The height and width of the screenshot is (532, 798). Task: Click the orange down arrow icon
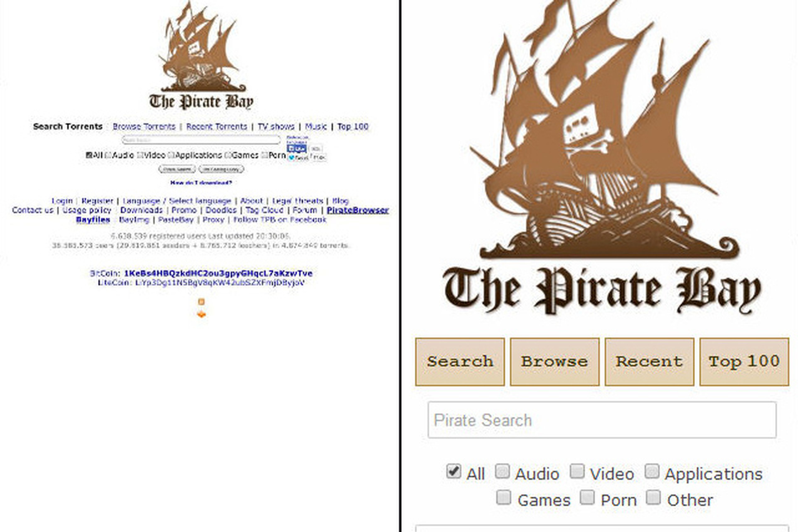(x=201, y=314)
